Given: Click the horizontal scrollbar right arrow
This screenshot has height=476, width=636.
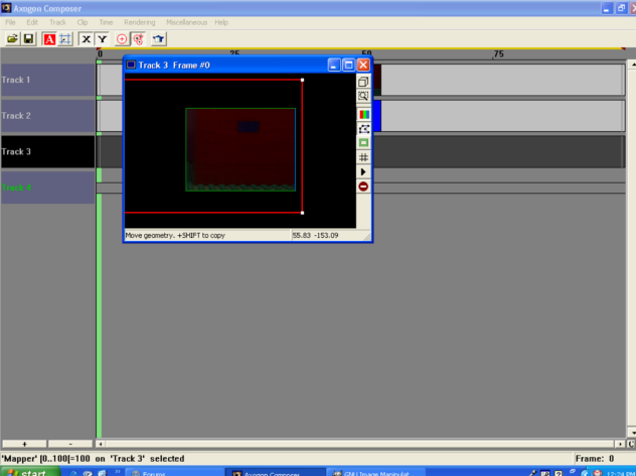Looking at the screenshot, I should click(x=620, y=444).
